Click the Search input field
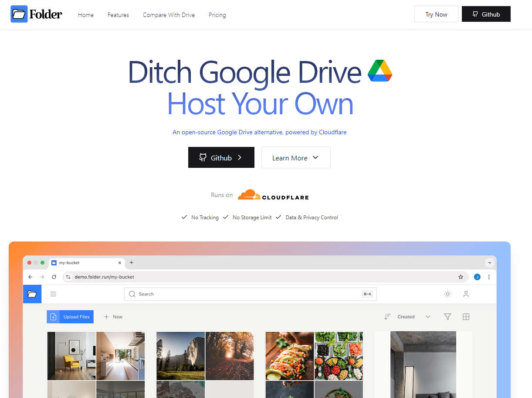This screenshot has width=532, height=398. coord(251,294)
